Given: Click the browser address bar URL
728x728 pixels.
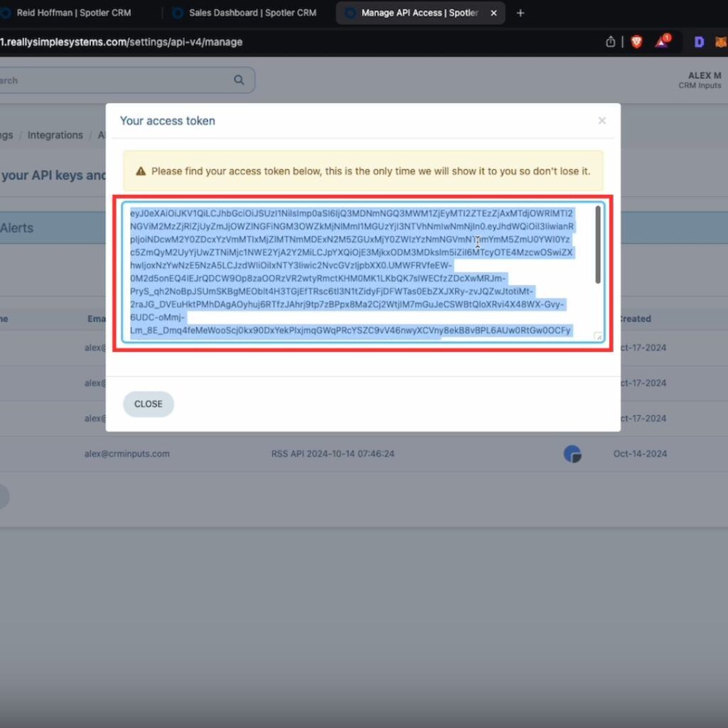Looking at the screenshot, I should (x=121, y=42).
